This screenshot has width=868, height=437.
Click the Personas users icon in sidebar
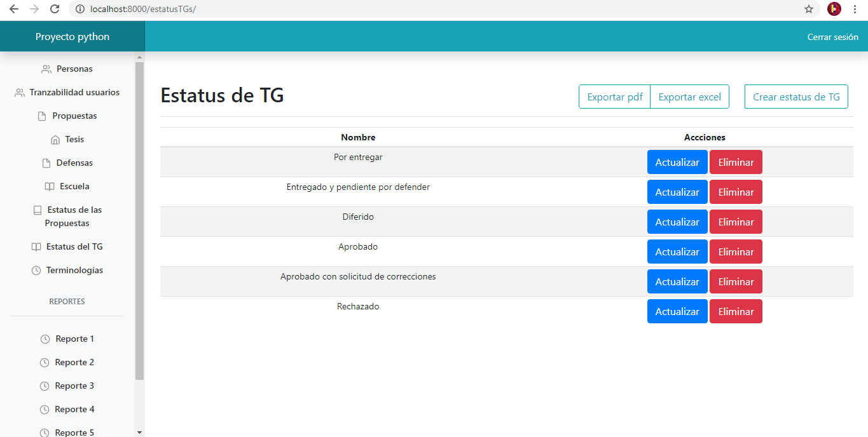(x=46, y=69)
